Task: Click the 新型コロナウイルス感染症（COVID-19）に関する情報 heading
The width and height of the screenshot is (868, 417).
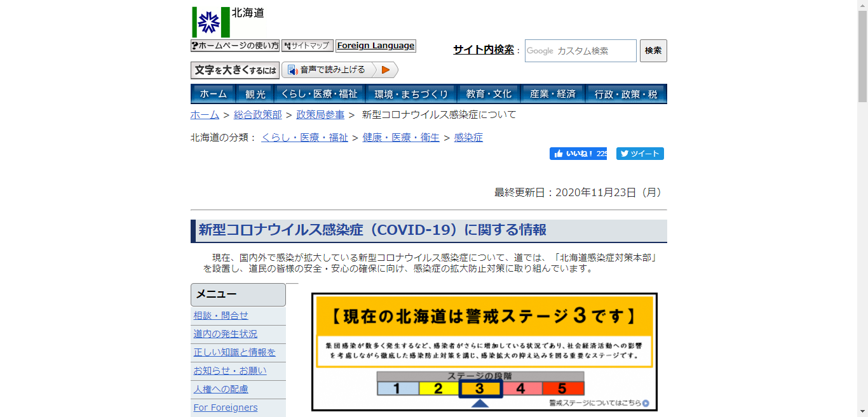Action: 372,230
